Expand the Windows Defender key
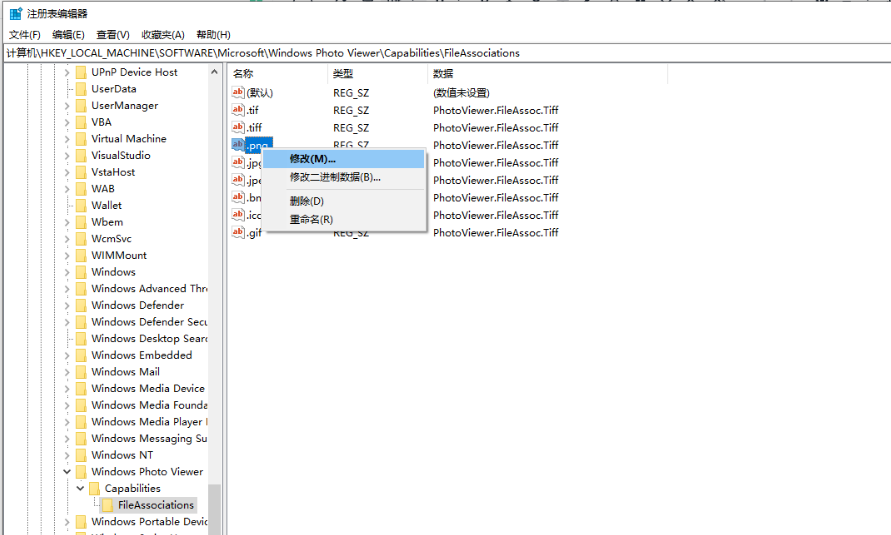The width and height of the screenshot is (891, 535). [x=67, y=306]
